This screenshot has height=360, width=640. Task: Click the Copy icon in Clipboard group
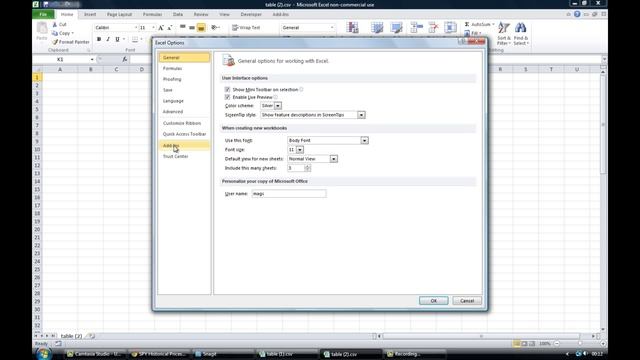55,33
